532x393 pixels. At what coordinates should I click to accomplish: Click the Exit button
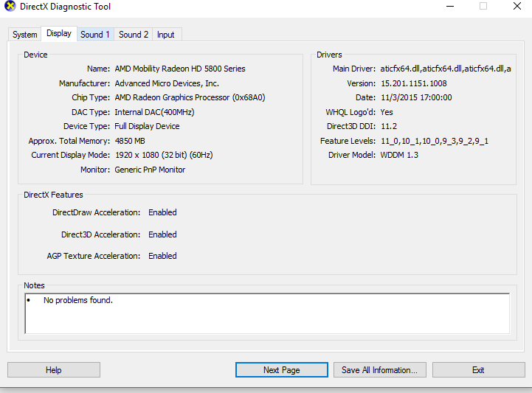coord(478,370)
